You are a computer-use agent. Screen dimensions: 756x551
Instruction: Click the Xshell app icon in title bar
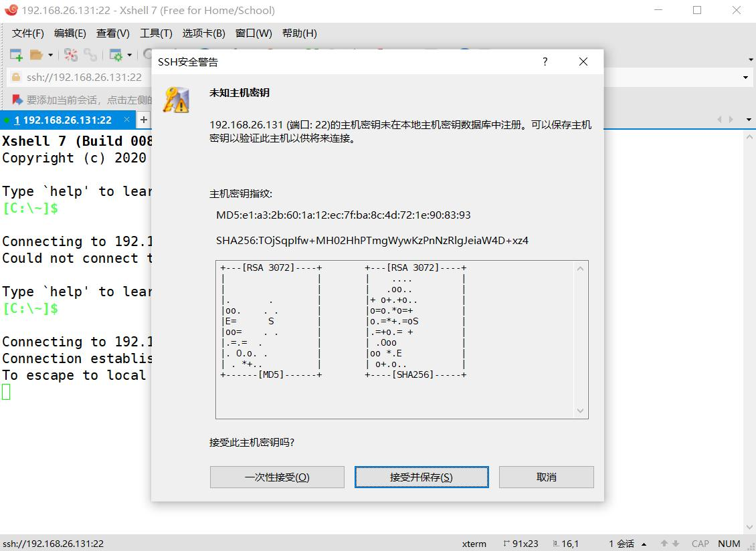click(11, 9)
